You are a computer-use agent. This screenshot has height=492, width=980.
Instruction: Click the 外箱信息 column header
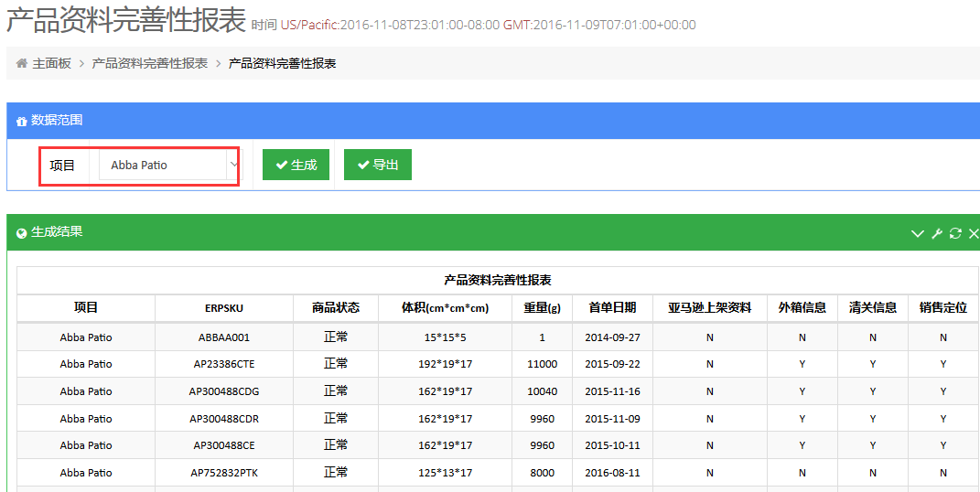(x=802, y=308)
